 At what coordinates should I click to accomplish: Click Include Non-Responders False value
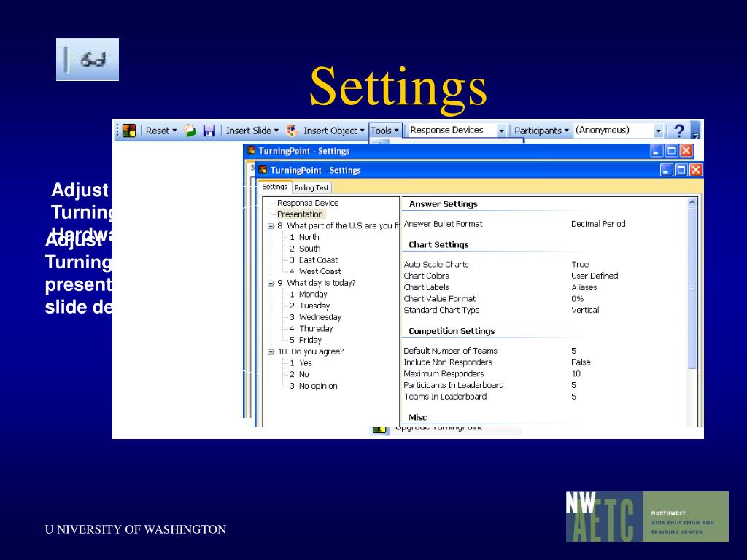581,362
